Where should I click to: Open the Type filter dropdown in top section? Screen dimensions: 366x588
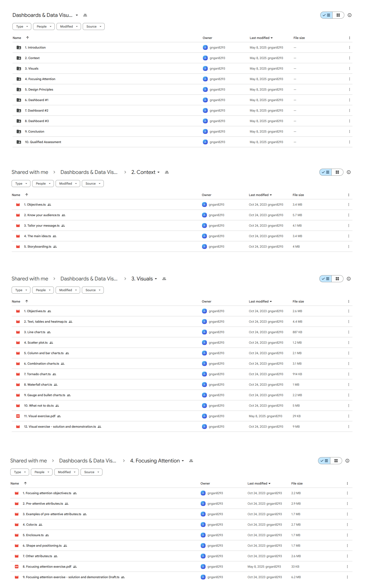[22, 26]
